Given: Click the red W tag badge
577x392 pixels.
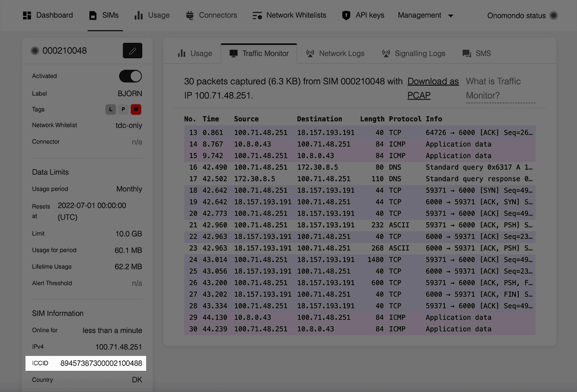Looking at the screenshot, I should [x=136, y=109].
